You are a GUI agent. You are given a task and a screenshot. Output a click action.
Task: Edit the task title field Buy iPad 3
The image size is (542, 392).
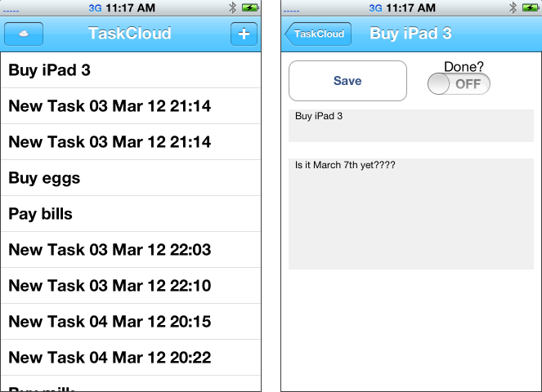point(411,126)
